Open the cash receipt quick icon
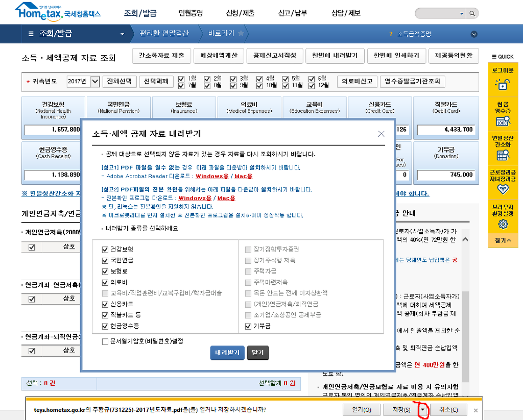523x420 pixels. [x=503, y=120]
